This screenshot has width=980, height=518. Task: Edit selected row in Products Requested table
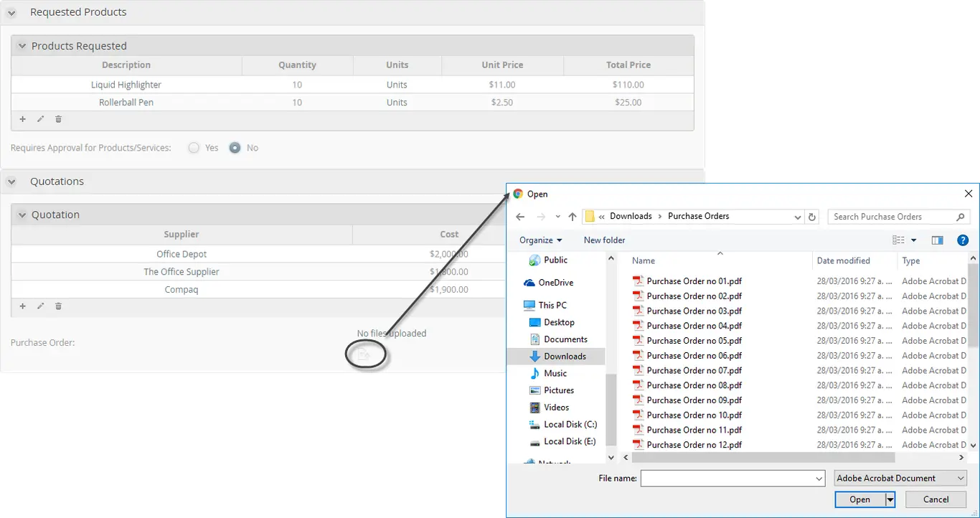40,119
